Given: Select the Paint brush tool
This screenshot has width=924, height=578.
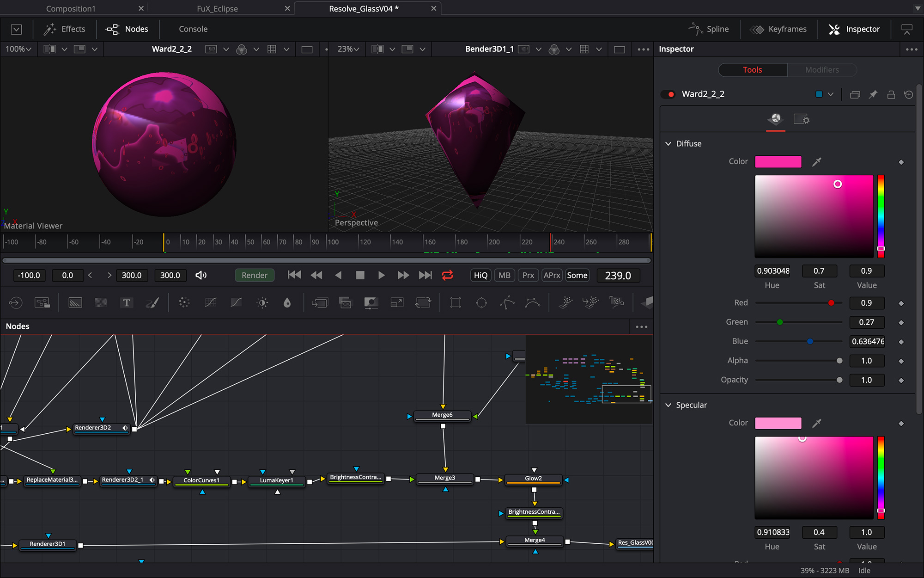Looking at the screenshot, I should (152, 303).
